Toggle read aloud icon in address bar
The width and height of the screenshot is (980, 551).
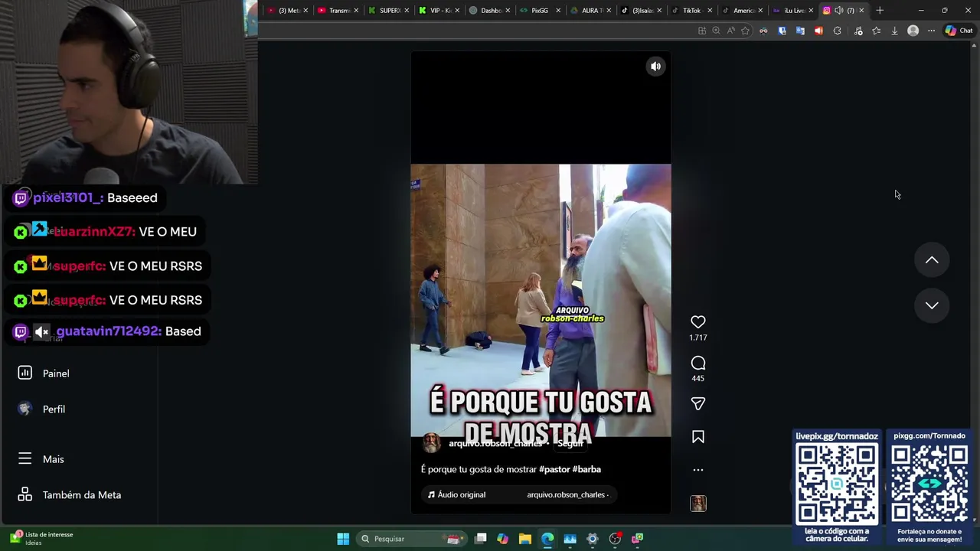coord(730,31)
